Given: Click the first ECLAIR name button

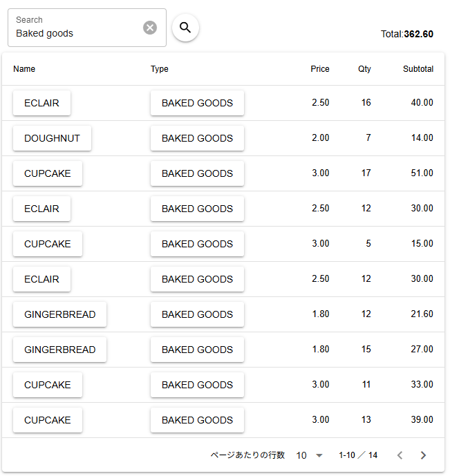Looking at the screenshot, I should (41, 103).
